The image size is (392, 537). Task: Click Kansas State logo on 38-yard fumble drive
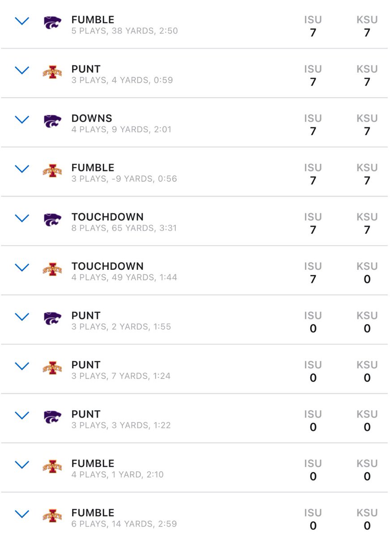[x=52, y=22]
